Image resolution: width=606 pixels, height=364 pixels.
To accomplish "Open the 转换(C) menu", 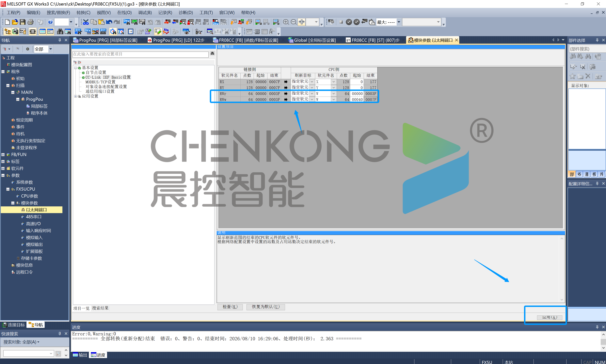I will point(83,12).
